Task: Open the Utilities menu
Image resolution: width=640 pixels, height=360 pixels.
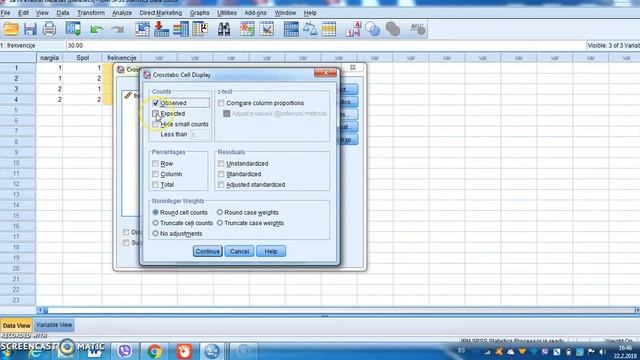Action: (227, 13)
